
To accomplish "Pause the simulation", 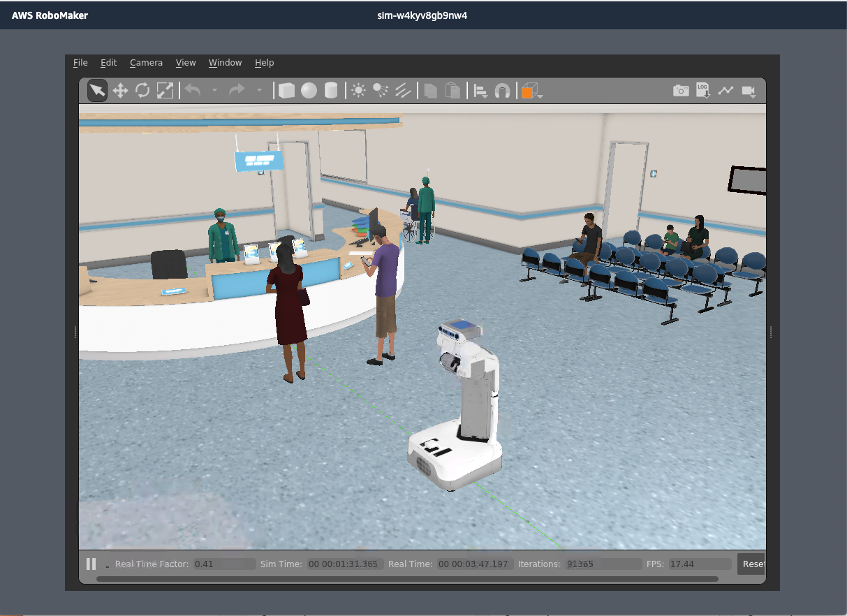I will tap(91, 564).
